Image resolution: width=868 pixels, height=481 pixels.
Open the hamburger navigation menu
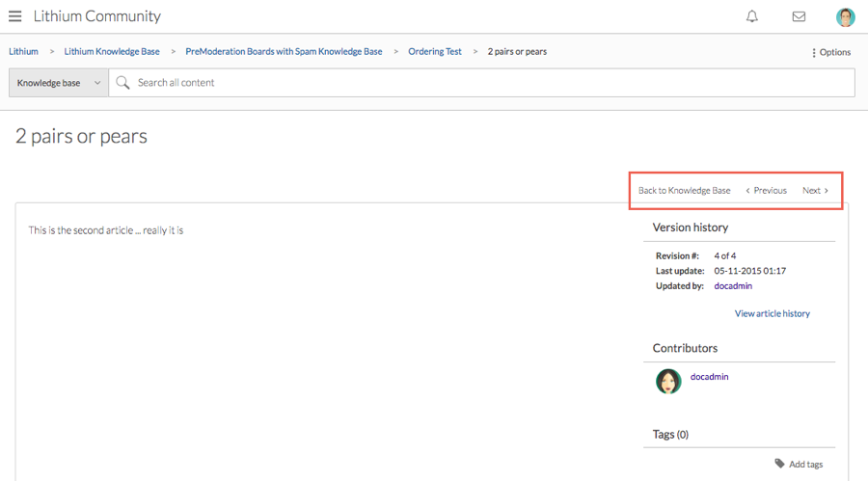point(14,16)
